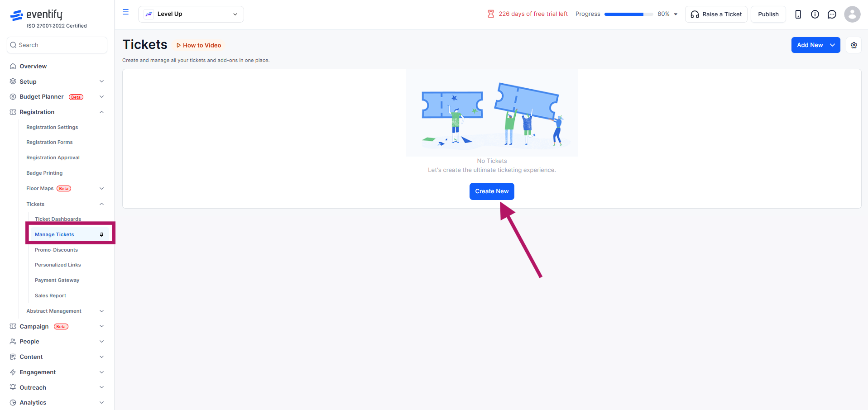Collapse the Registration section chevron
This screenshot has height=410, width=868.
[101, 112]
